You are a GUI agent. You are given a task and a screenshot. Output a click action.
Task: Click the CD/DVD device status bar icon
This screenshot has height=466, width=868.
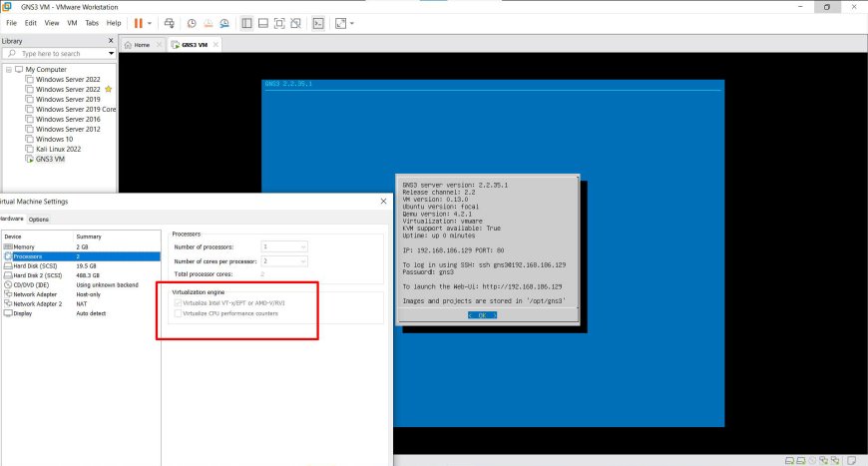coord(812,460)
